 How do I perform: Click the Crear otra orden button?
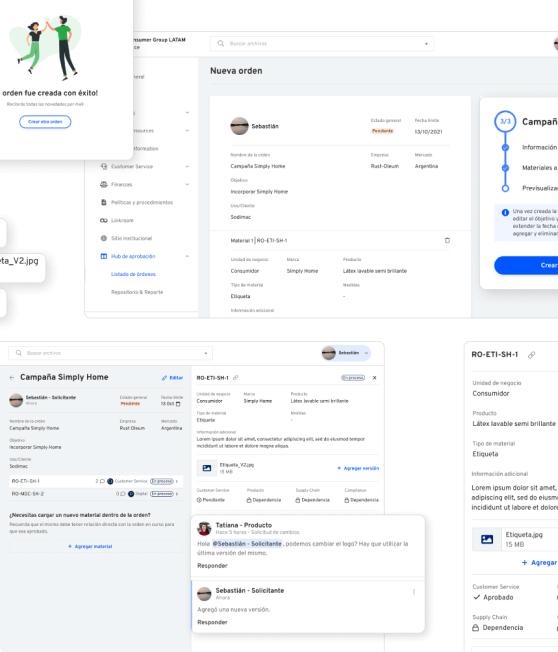(x=45, y=122)
